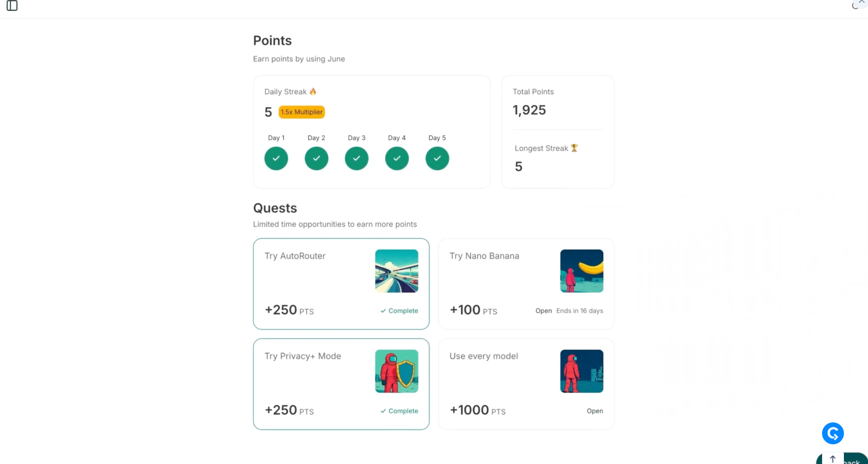Select the Day 2 streak checkmark
This screenshot has width=868, height=464.
(x=317, y=159)
